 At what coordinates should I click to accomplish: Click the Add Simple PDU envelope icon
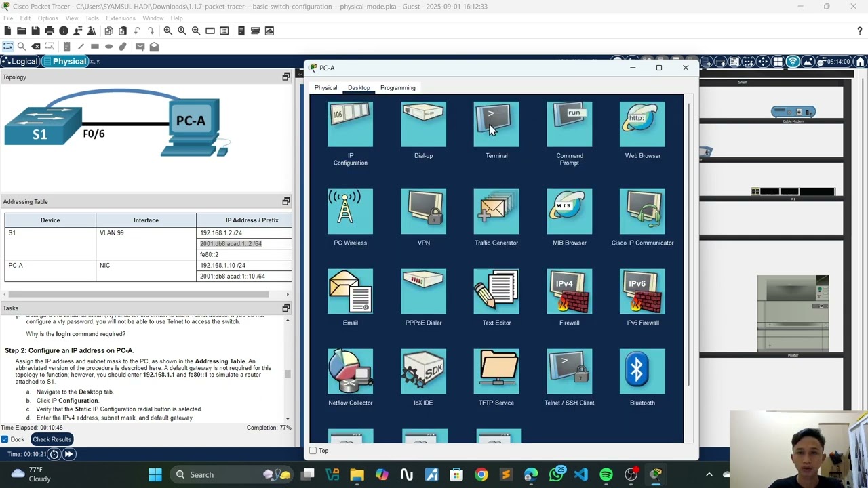tap(140, 47)
